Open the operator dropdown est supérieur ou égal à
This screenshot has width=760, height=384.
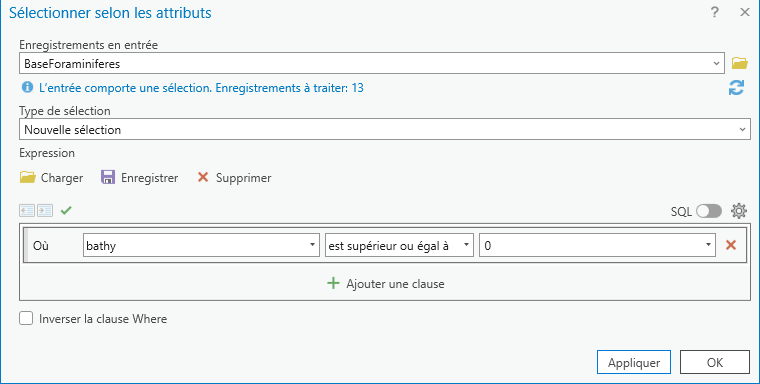pos(399,245)
